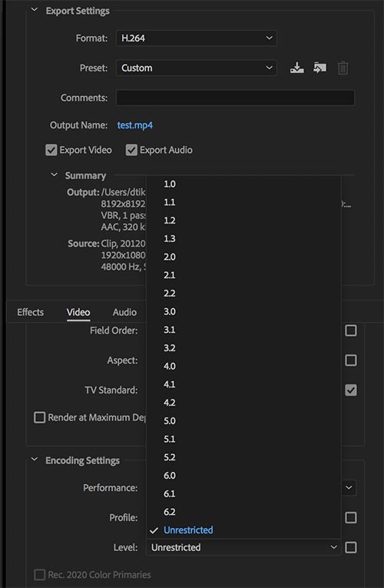Collapse the Summary section
The height and width of the screenshot is (588, 384).
point(55,175)
